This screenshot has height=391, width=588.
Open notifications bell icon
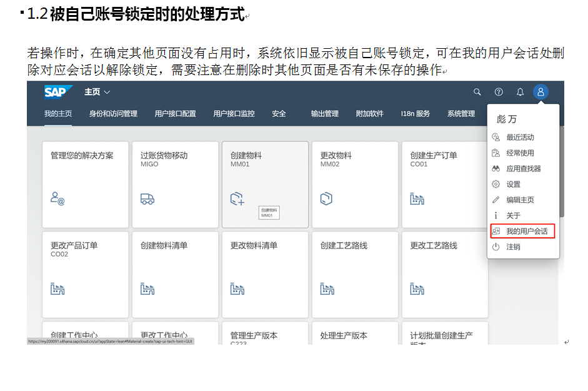[520, 92]
